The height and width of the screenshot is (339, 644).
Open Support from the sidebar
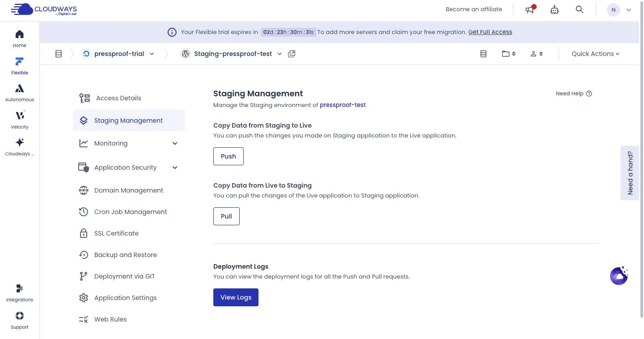pos(20,321)
